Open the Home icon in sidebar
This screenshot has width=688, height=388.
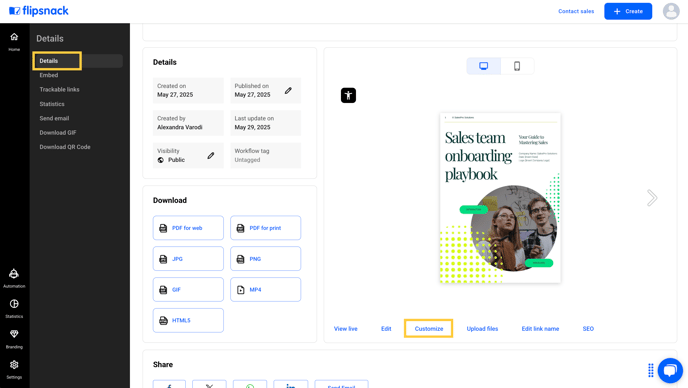14,37
